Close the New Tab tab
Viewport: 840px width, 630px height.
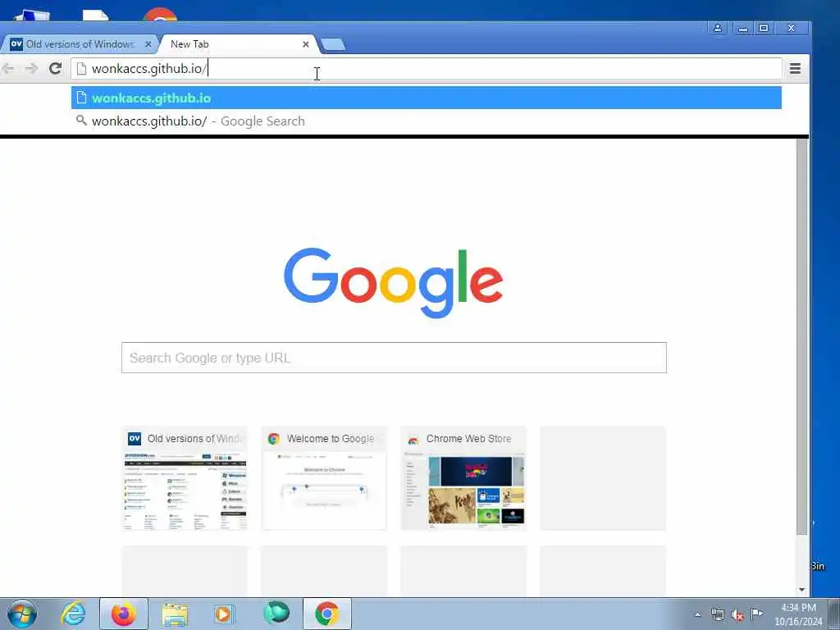[x=305, y=44]
